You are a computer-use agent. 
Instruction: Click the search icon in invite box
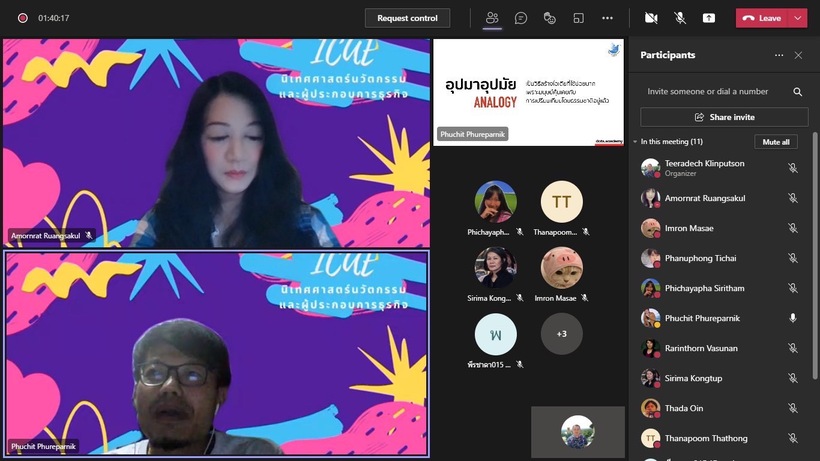pos(797,91)
